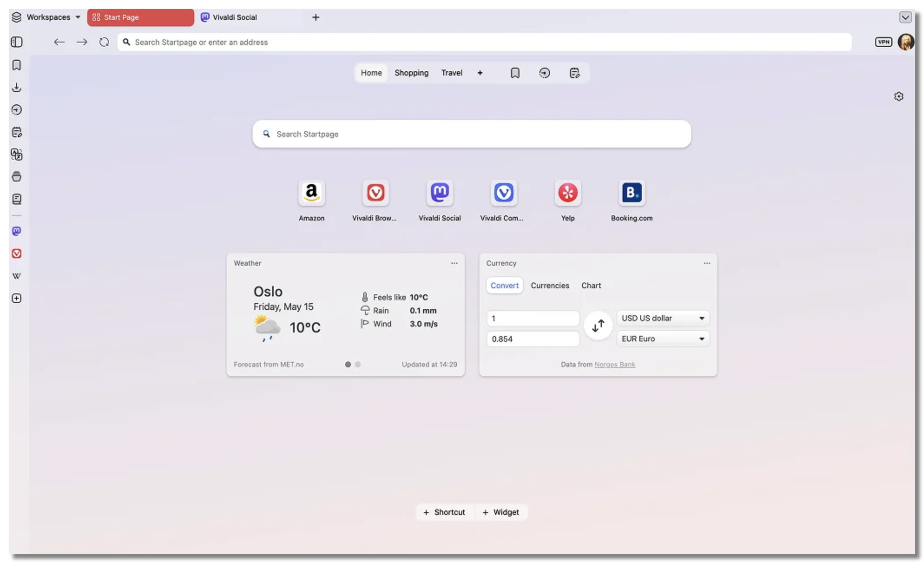The width and height of the screenshot is (924, 563).
Task: Switch to the Start Page tab
Action: 140,17
